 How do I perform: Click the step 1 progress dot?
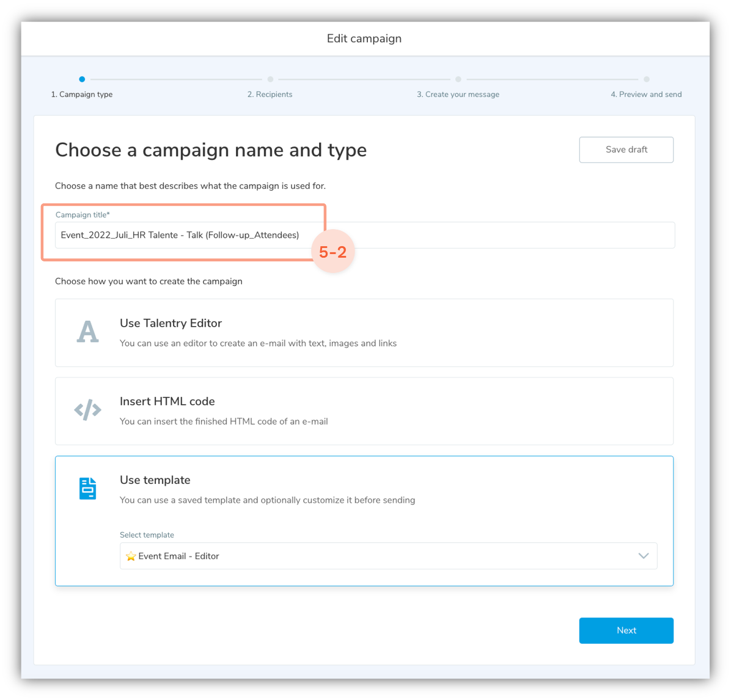tap(82, 79)
